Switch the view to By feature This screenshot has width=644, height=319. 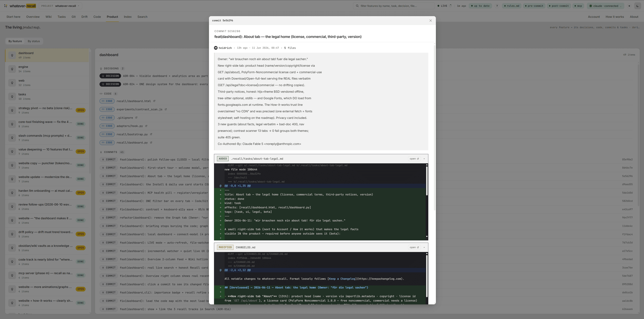point(15,41)
